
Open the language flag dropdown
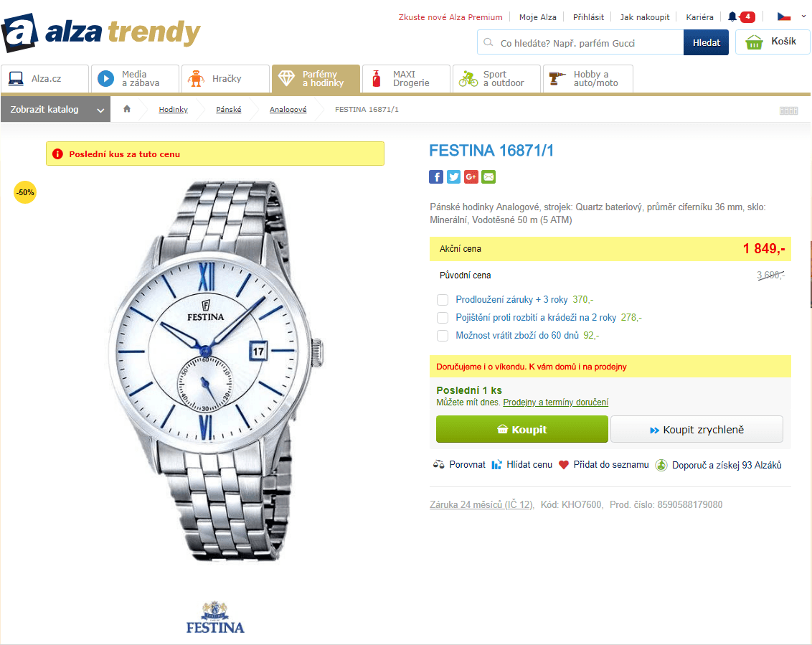point(791,17)
